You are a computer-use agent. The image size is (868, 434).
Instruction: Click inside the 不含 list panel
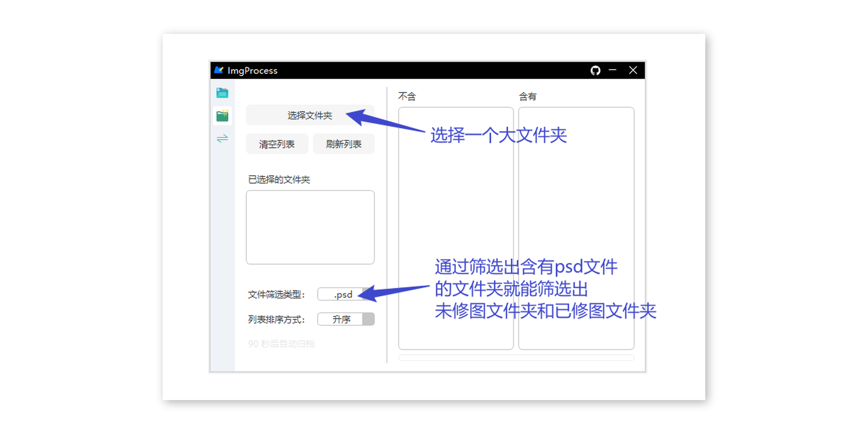click(x=455, y=226)
